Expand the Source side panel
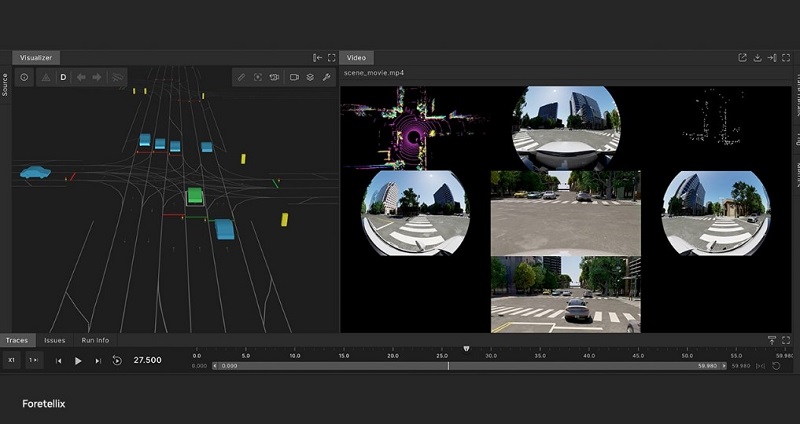 [5, 84]
